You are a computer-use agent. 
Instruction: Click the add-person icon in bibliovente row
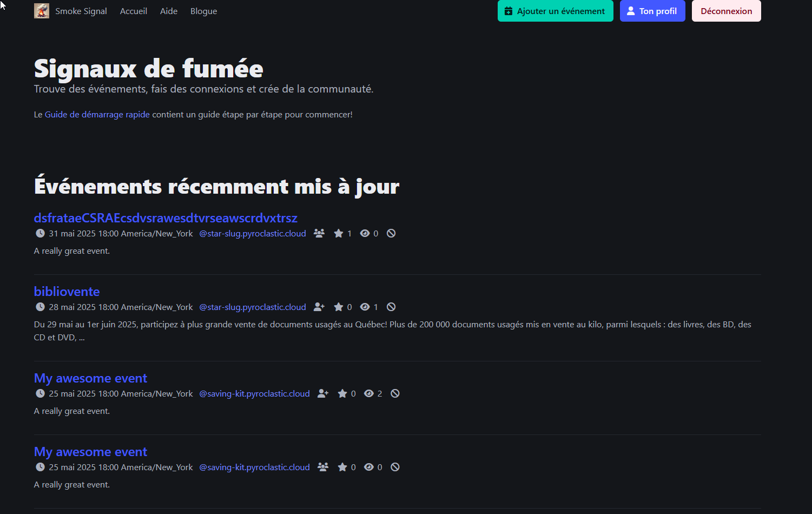click(x=319, y=307)
